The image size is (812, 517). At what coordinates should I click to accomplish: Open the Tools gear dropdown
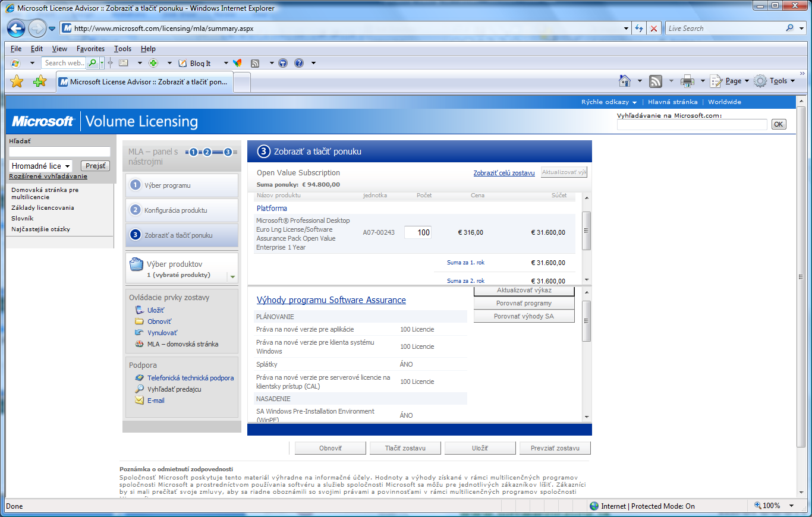[775, 81]
